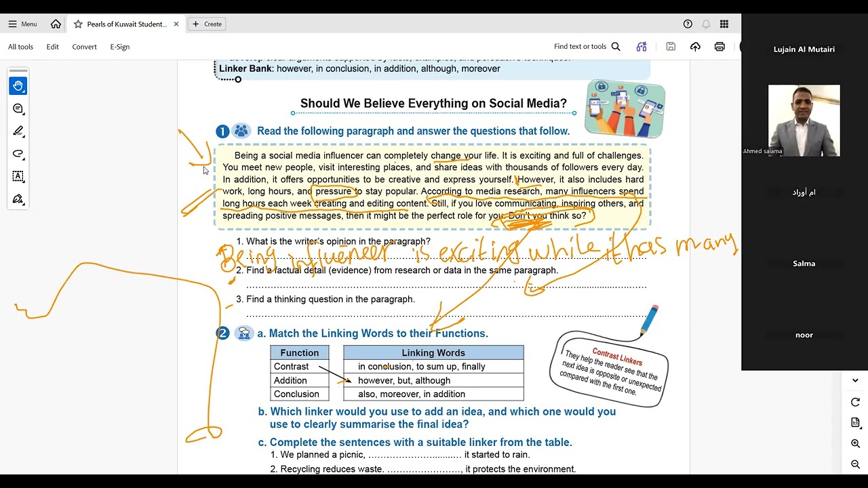Click sentence 'Recycling reduces waste'
This screenshot has width=868, height=488.
click(x=423, y=469)
